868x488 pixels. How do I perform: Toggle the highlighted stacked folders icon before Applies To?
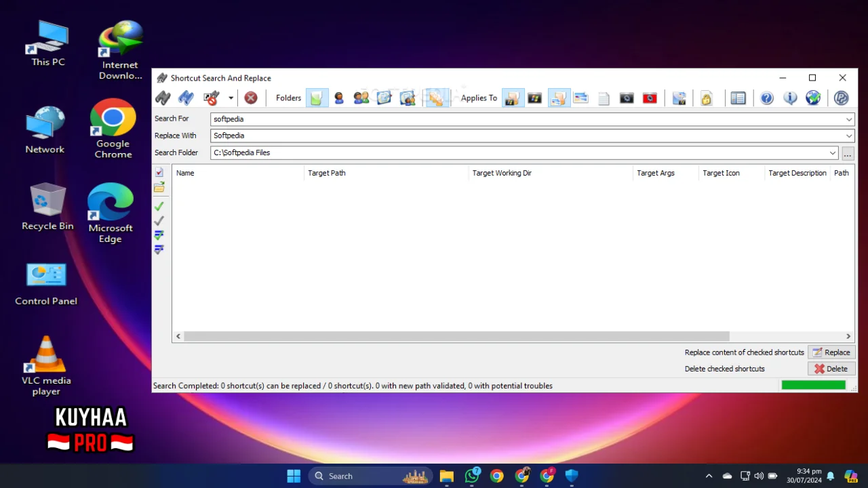[x=437, y=98]
